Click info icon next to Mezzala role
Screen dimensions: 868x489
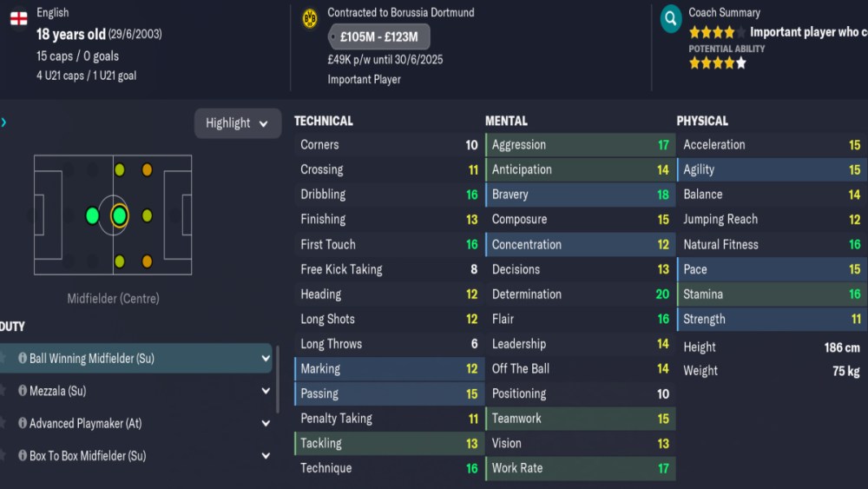tap(23, 391)
